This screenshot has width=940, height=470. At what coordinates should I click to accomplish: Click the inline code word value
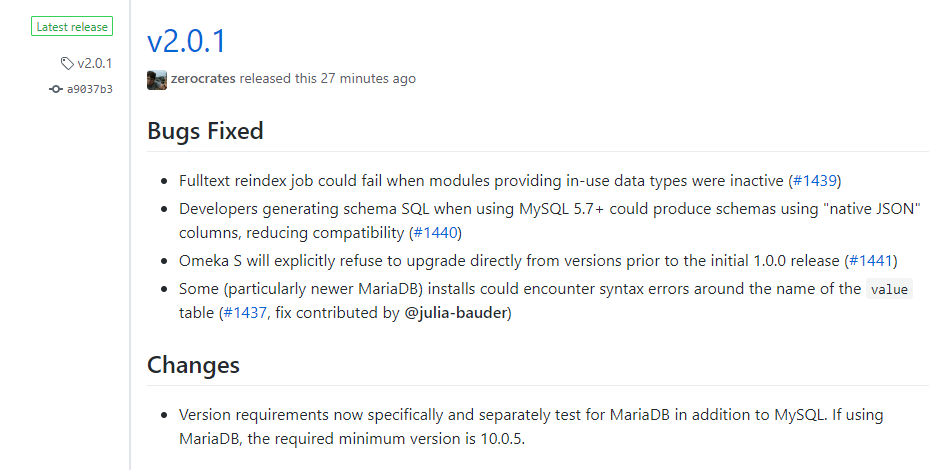coord(889,290)
